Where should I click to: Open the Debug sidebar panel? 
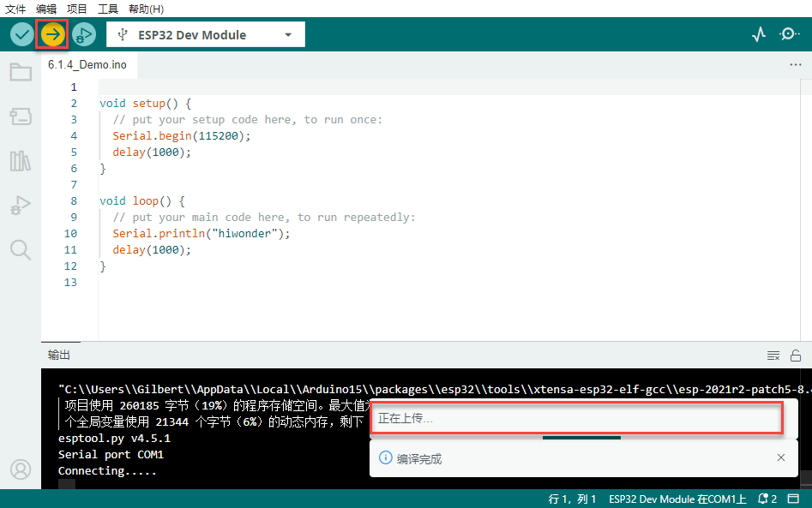click(21, 206)
